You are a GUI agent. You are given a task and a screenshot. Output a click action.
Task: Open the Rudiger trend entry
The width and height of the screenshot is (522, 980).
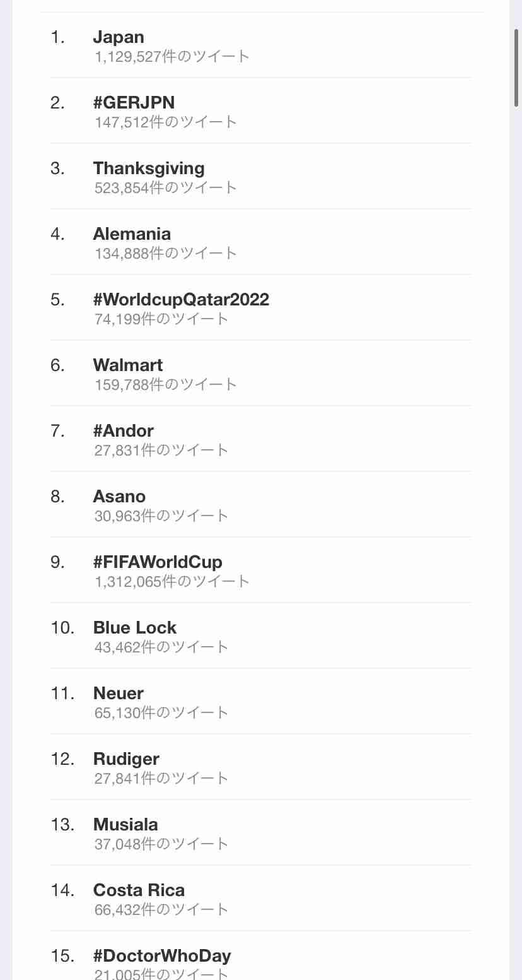coord(126,759)
